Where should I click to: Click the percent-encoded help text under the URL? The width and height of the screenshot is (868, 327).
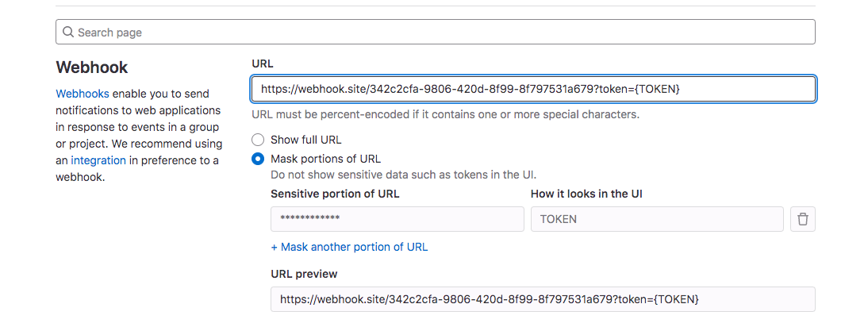tap(444, 114)
